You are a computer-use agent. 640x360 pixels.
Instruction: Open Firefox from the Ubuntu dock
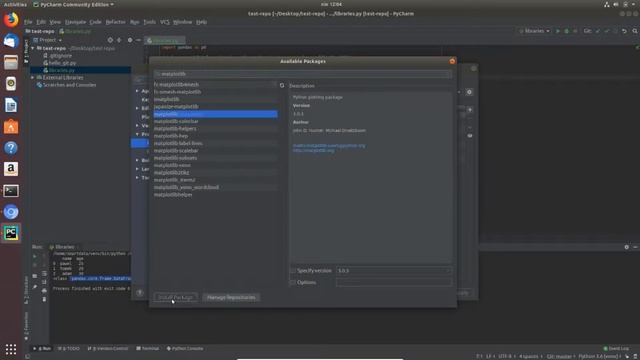[11, 20]
